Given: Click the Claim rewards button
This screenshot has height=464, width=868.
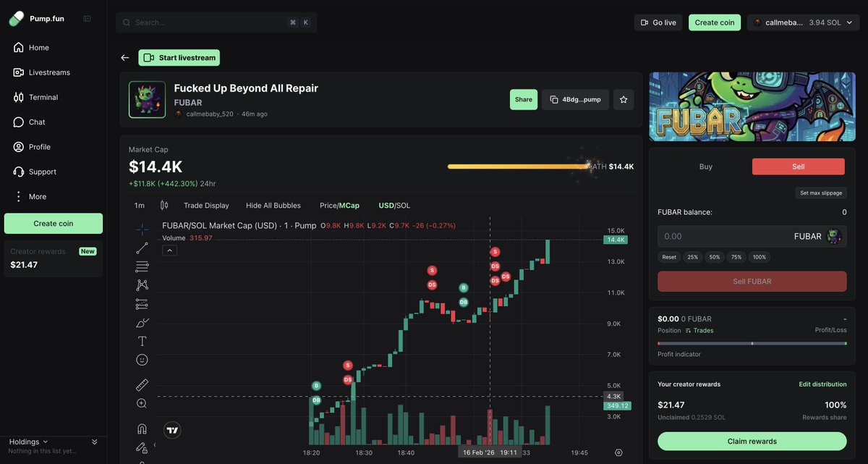Looking at the screenshot, I should 752,442.
